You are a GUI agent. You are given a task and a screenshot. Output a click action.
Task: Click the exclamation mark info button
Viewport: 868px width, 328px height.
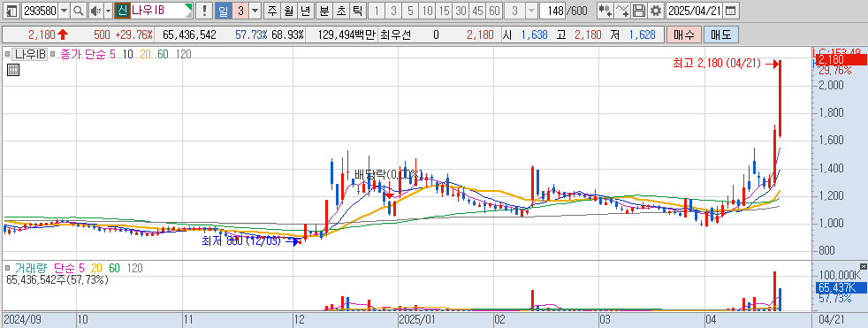pyautogui.click(x=205, y=10)
